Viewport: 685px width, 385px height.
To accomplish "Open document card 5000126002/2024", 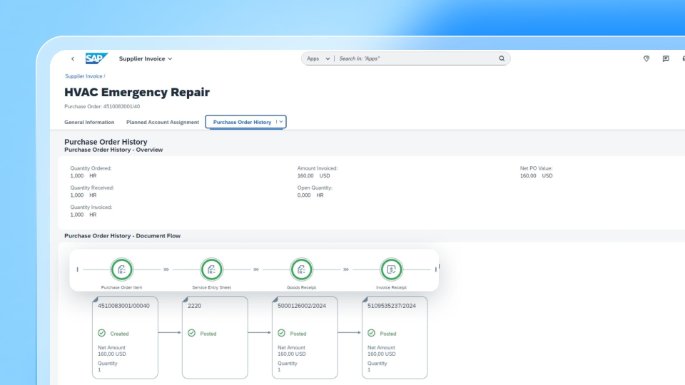I will [x=305, y=337].
